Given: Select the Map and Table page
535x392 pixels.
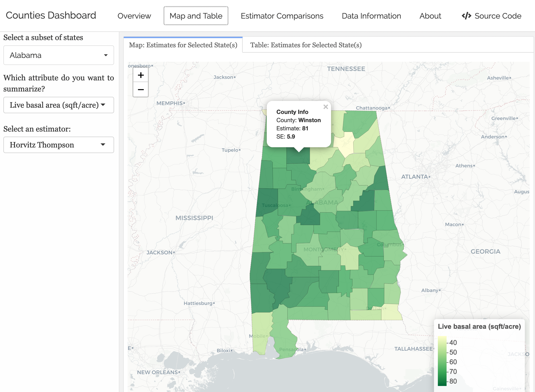Looking at the screenshot, I should [x=196, y=16].
